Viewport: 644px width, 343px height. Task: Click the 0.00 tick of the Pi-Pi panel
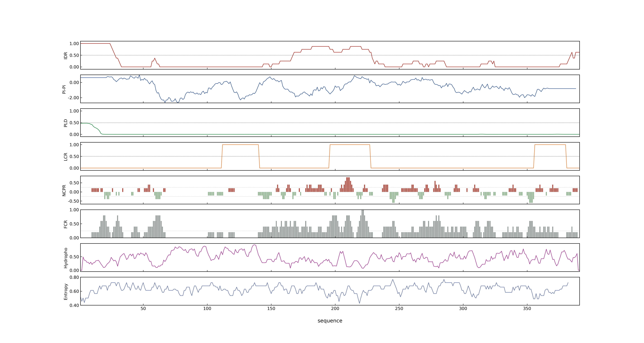coord(74,83)
